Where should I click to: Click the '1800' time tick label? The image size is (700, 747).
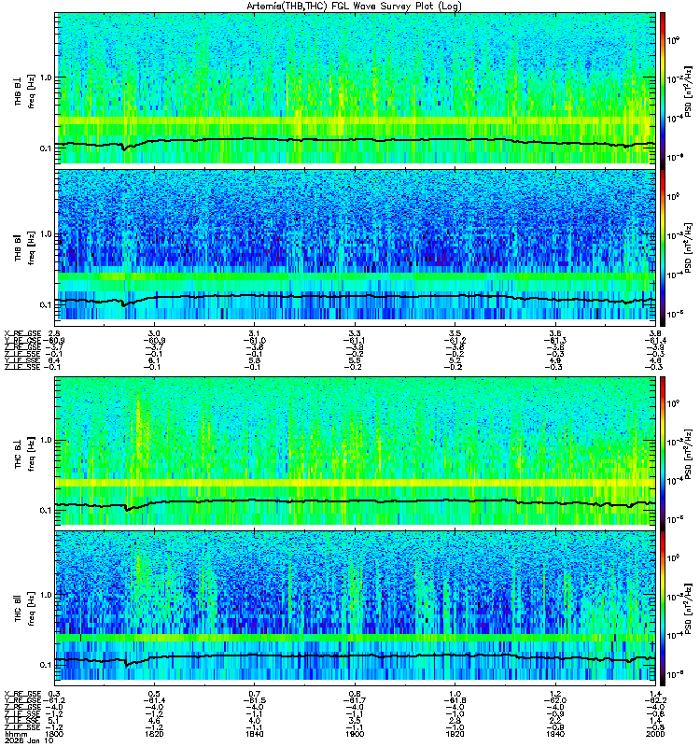click(x=55, y=734)
